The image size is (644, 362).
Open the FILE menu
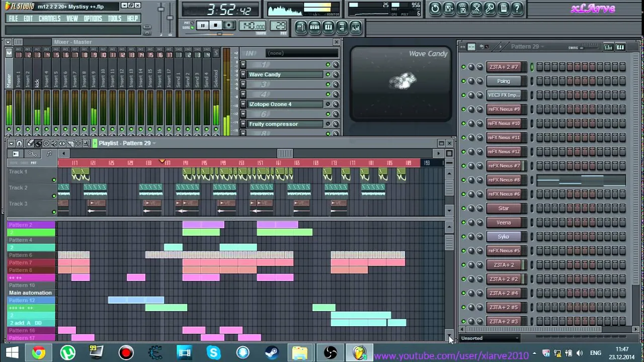click(x=14, y=19)
